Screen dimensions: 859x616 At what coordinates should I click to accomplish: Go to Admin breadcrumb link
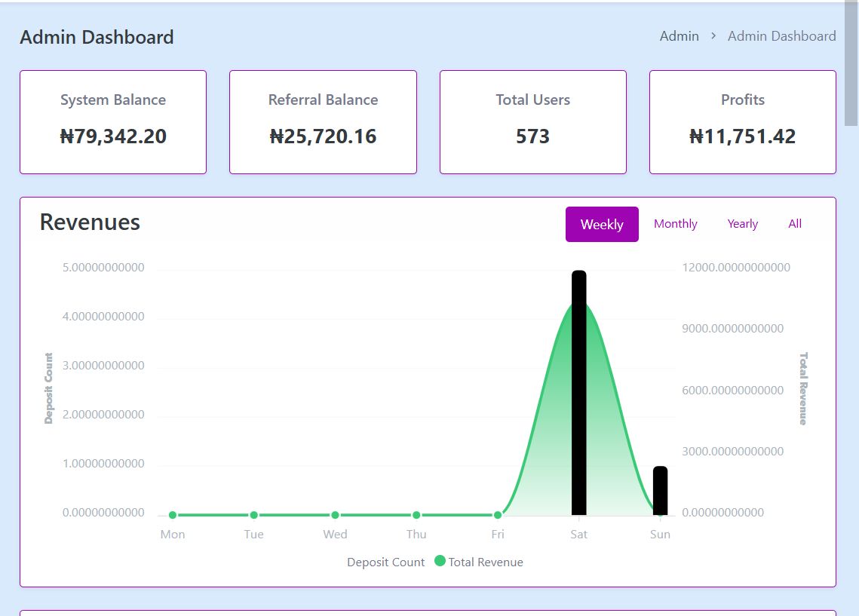(679, 36)
